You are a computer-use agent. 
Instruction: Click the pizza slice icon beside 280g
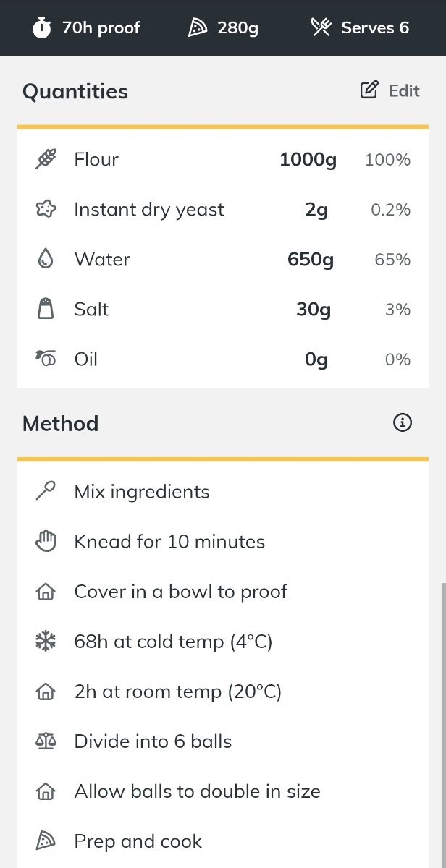point(198,28)
